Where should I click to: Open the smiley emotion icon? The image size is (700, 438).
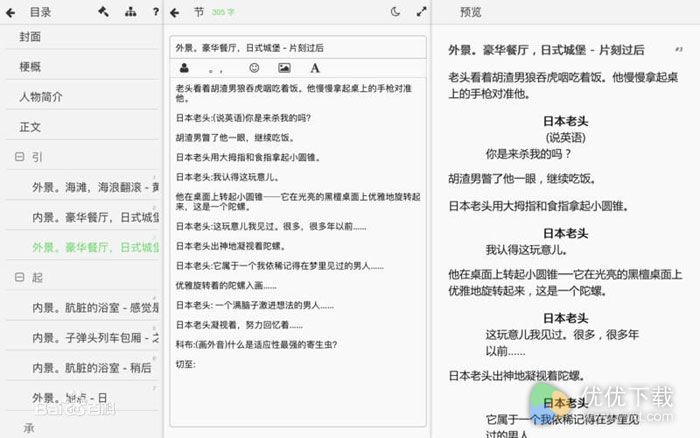coord(254,68)
